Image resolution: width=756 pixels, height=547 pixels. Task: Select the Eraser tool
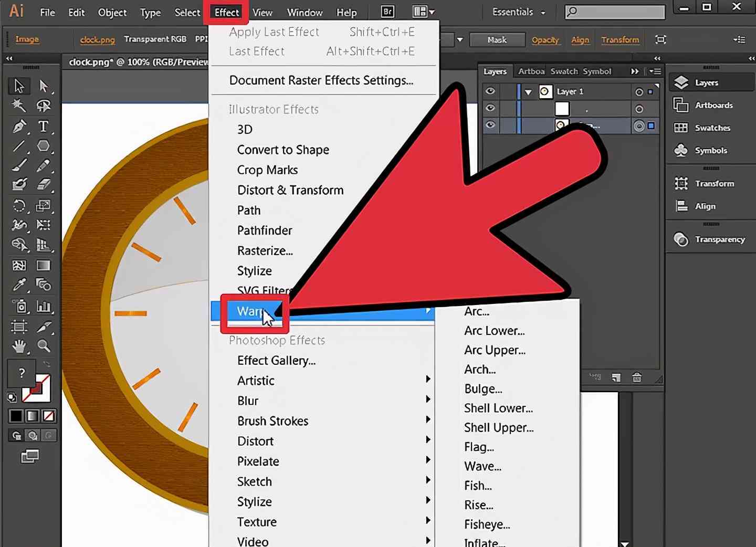[x=44, y=185]
